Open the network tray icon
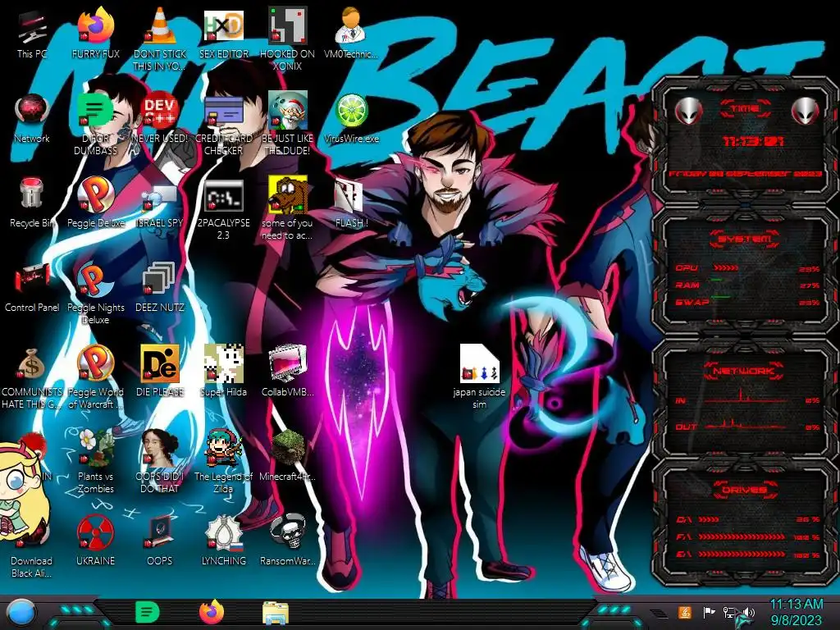The width and height of the screenshot is (840, 630). [728, 612]
